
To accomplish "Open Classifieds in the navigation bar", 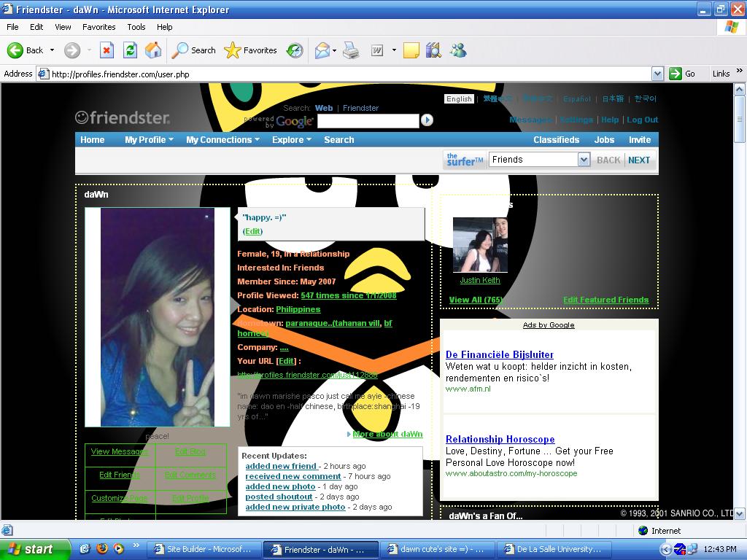I will 556,139.
